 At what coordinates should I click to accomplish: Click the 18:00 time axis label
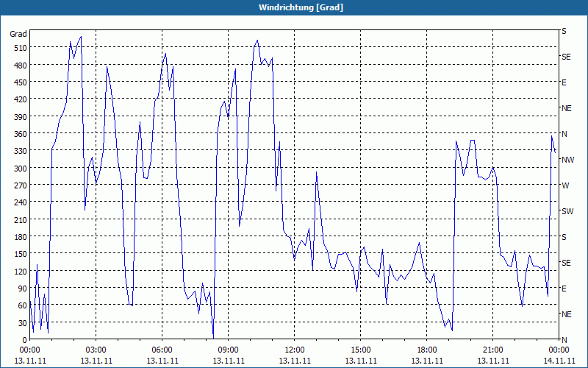coord(427,350)
